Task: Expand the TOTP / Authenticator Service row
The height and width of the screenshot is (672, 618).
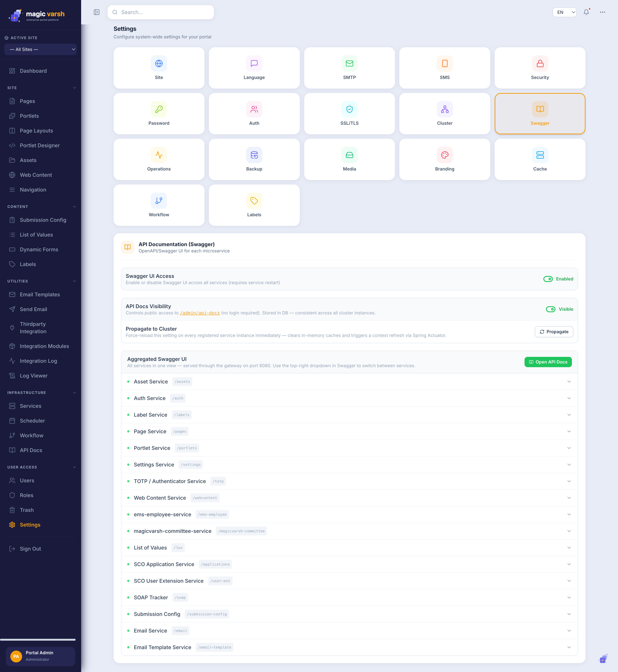Action: pyautogui.click(x=349, y=481)
